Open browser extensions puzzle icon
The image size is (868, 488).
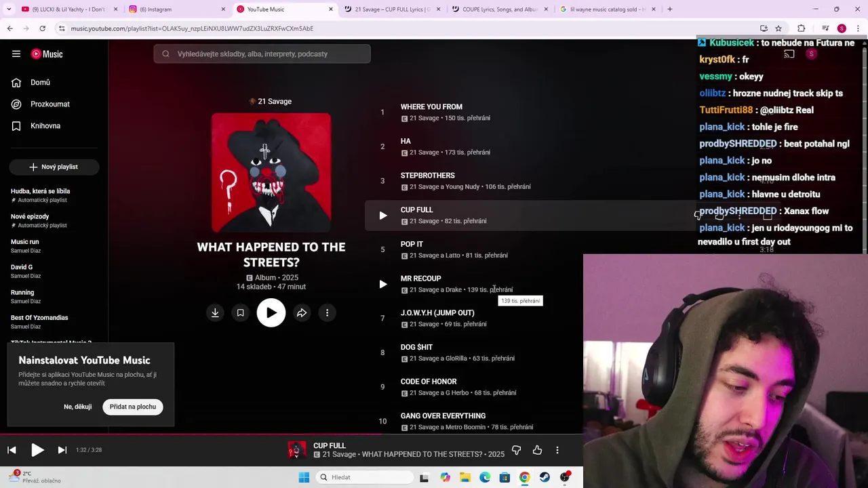(x=801, y=28)
